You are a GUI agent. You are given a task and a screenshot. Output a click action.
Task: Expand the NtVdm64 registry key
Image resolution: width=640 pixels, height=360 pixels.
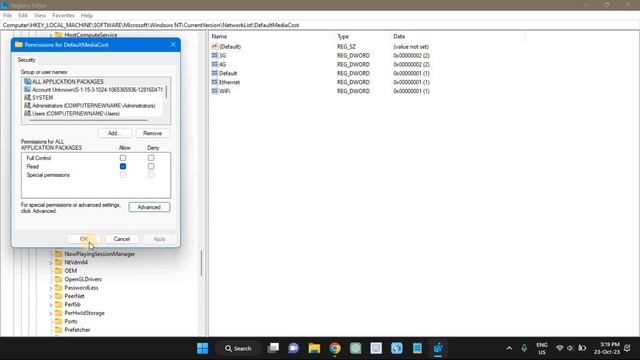pos(51,262)
